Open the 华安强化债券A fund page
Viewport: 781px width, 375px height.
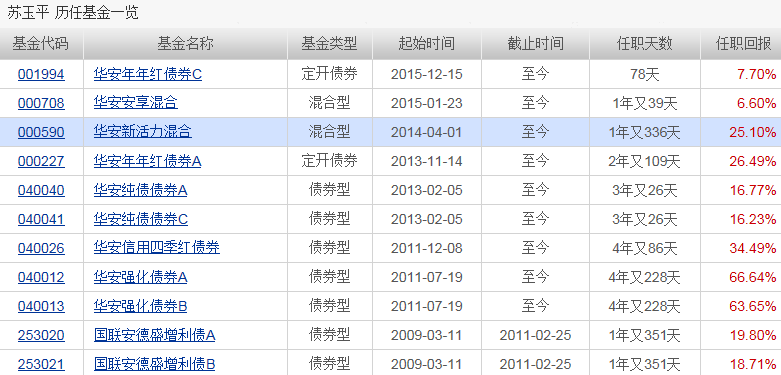(140, 277)
